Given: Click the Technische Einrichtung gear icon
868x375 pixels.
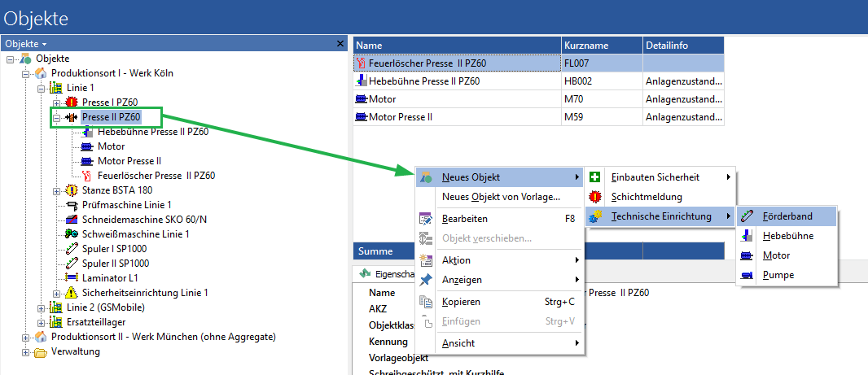Looking at the screenshot, I should [595, 217].
